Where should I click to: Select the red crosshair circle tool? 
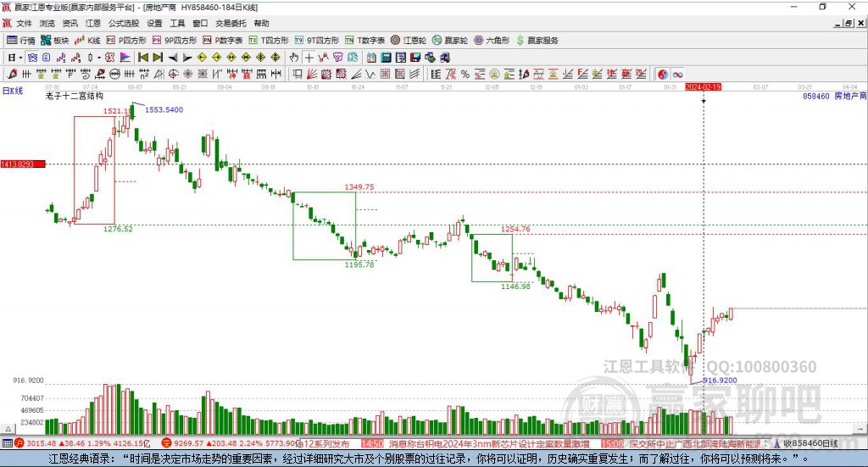click(173, 74)
